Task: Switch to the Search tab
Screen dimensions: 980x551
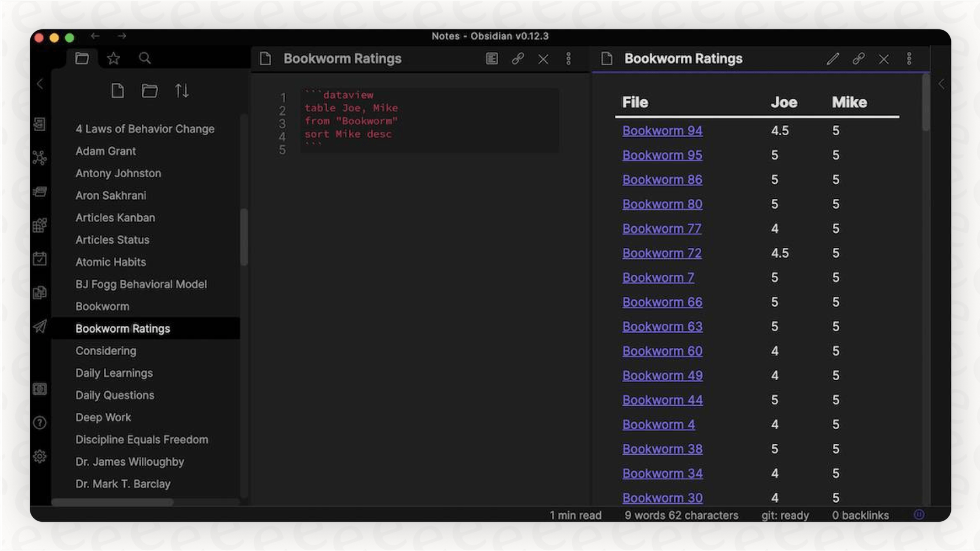Action: (145, 58)
